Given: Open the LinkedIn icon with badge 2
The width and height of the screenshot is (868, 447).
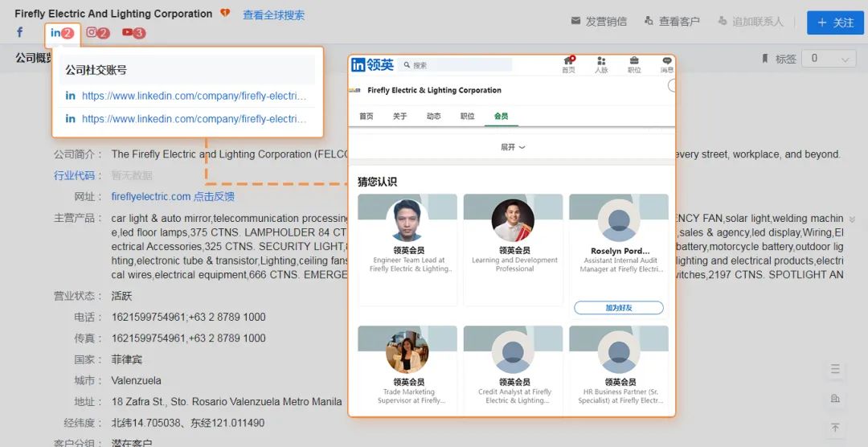Looking at the screenshot, I should [62, 33].
